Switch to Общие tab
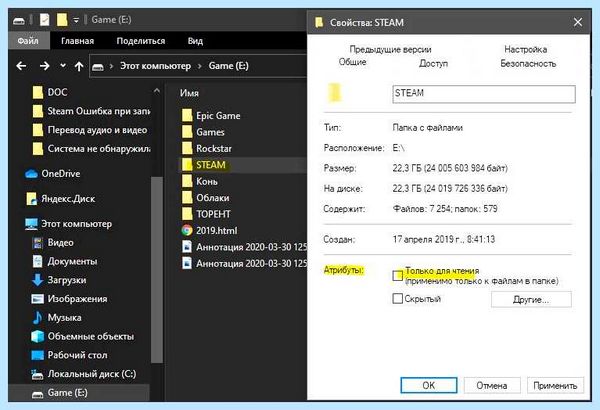 (x=352, y=62)
